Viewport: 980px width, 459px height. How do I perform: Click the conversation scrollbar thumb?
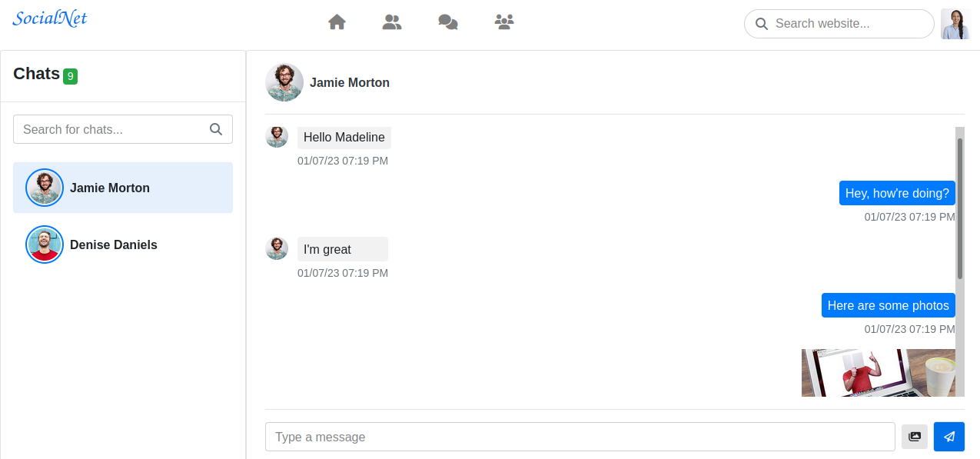point(960,208)
